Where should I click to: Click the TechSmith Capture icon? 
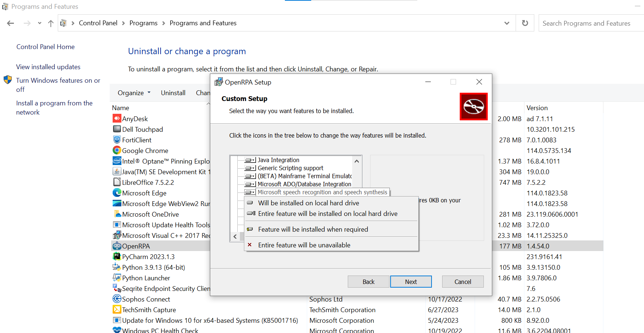(x=117, y=309)
